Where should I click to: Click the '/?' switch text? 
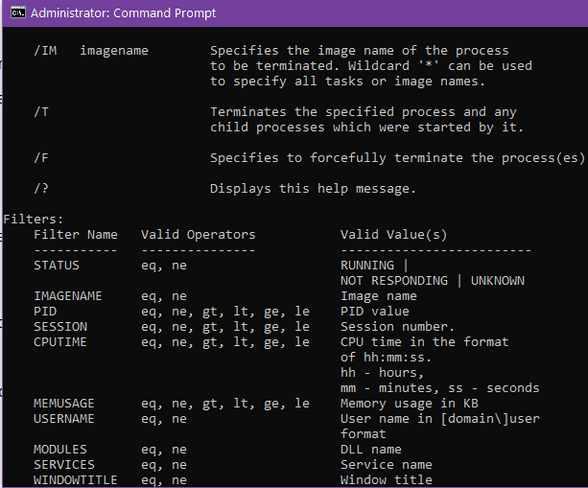[41, 188]
